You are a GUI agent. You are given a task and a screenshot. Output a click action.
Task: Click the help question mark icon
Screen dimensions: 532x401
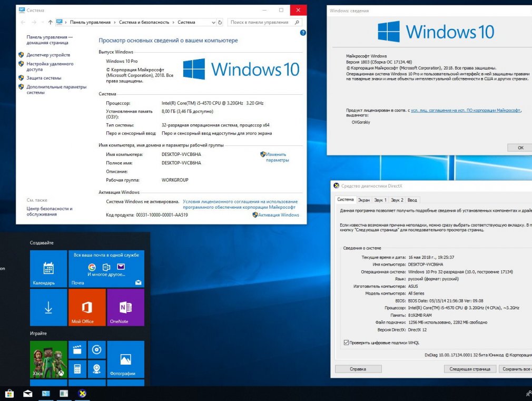coord(303,33)
